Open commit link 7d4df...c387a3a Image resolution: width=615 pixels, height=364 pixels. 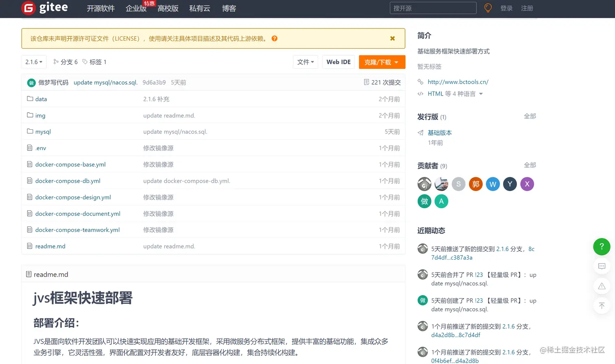point(452,257)
